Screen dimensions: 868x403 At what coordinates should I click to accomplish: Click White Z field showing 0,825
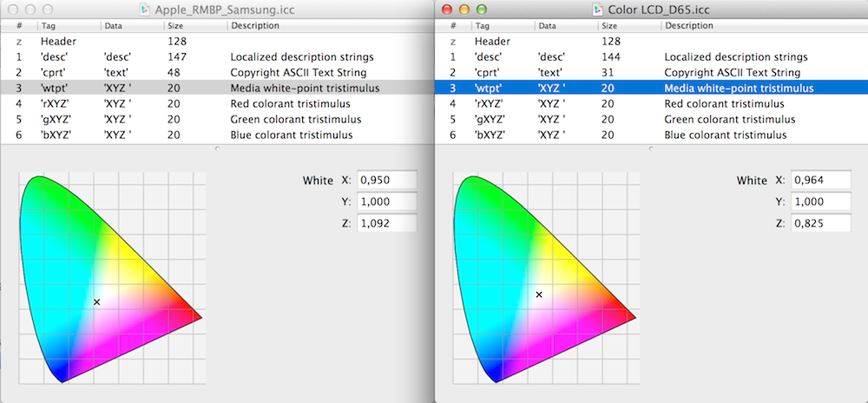(x=821, y=223)
